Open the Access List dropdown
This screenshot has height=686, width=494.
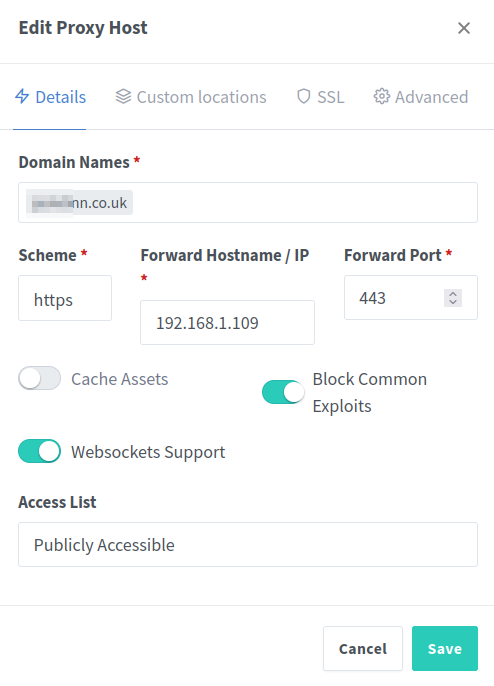tap(248, 545)
